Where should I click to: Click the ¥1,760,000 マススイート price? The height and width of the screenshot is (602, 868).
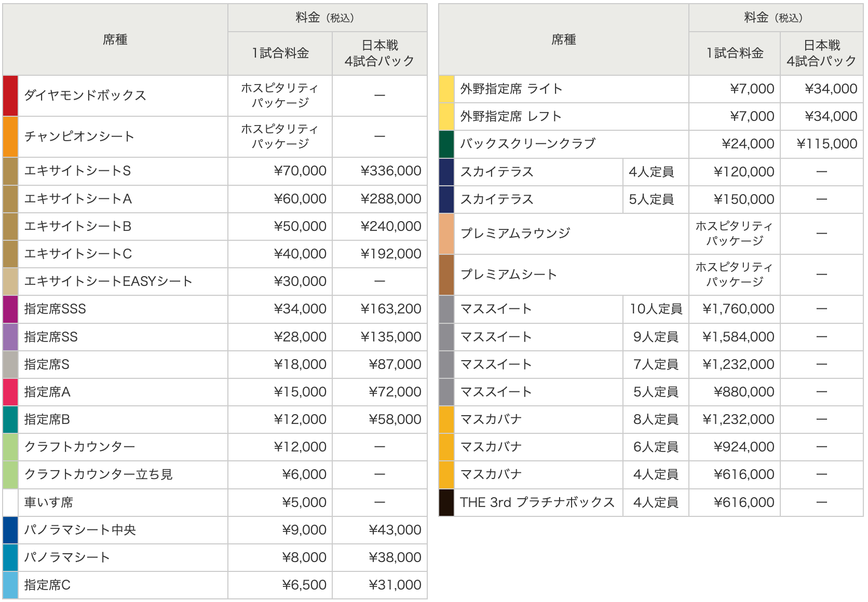coord(738,309)
